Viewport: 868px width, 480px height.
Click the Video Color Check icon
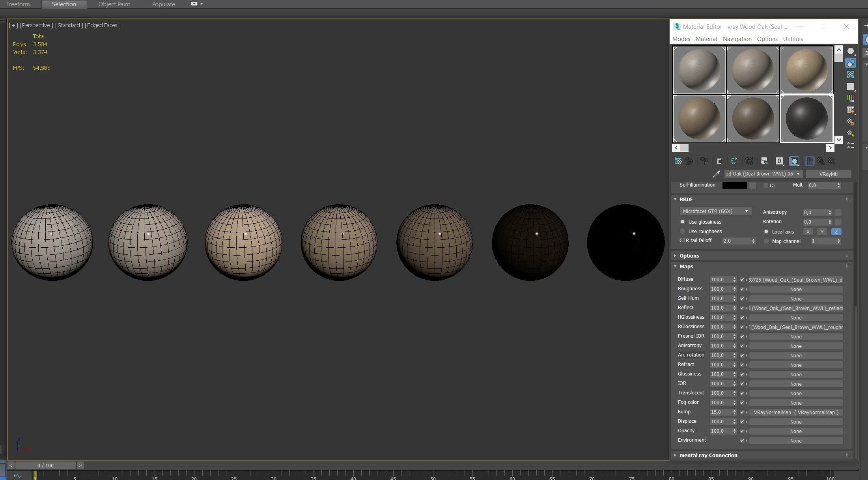coord(851,98)
